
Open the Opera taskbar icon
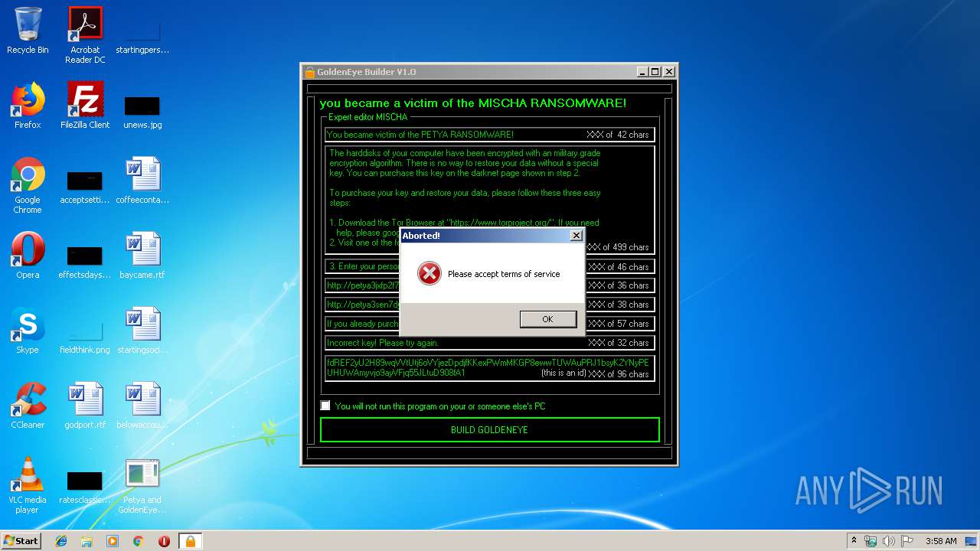pos(164,541)
